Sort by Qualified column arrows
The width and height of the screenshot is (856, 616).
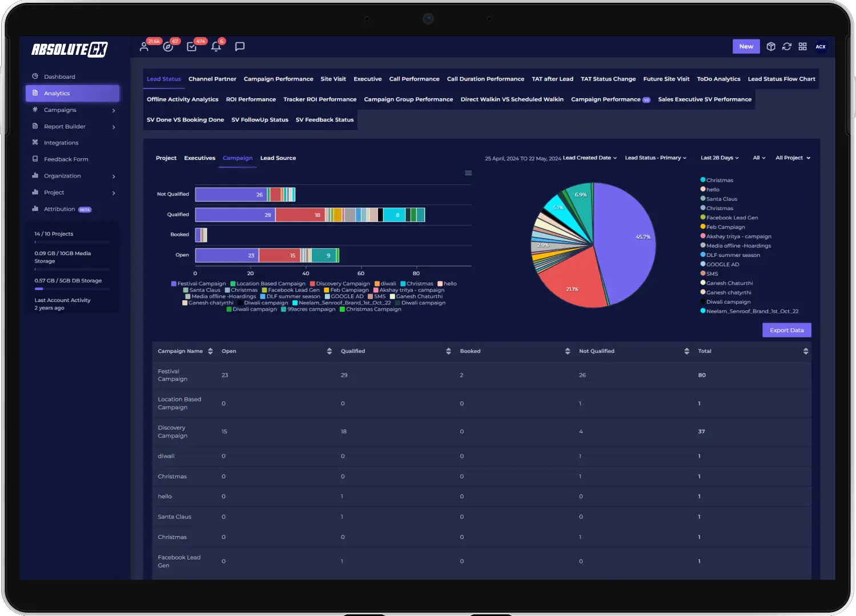[448, 351]
